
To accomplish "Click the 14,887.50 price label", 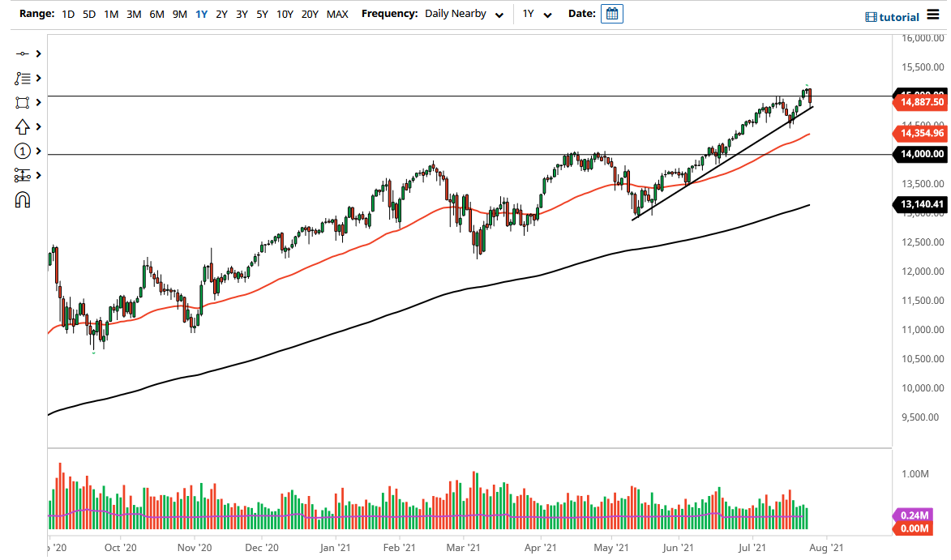I will tap(919, 101).
